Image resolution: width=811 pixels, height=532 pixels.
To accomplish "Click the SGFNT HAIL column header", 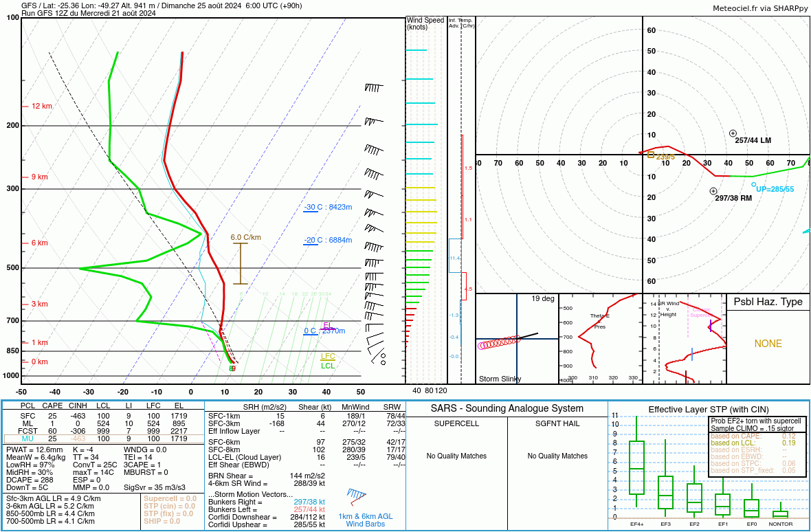I will tap(557, 423).
